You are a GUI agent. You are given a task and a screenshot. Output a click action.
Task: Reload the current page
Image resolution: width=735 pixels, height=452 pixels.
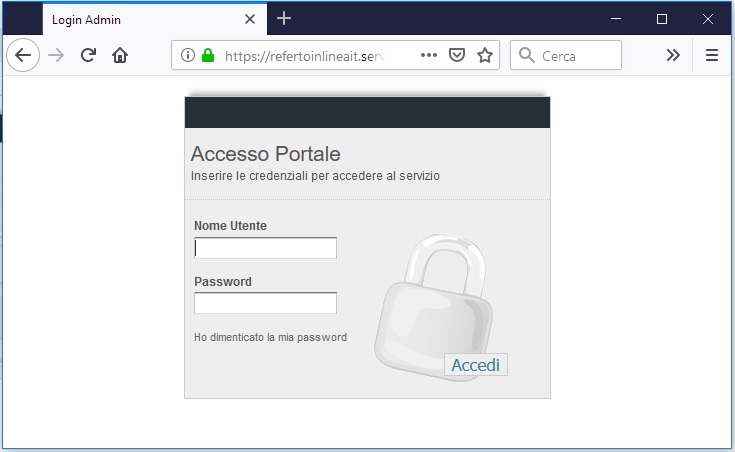click(88, 55)
